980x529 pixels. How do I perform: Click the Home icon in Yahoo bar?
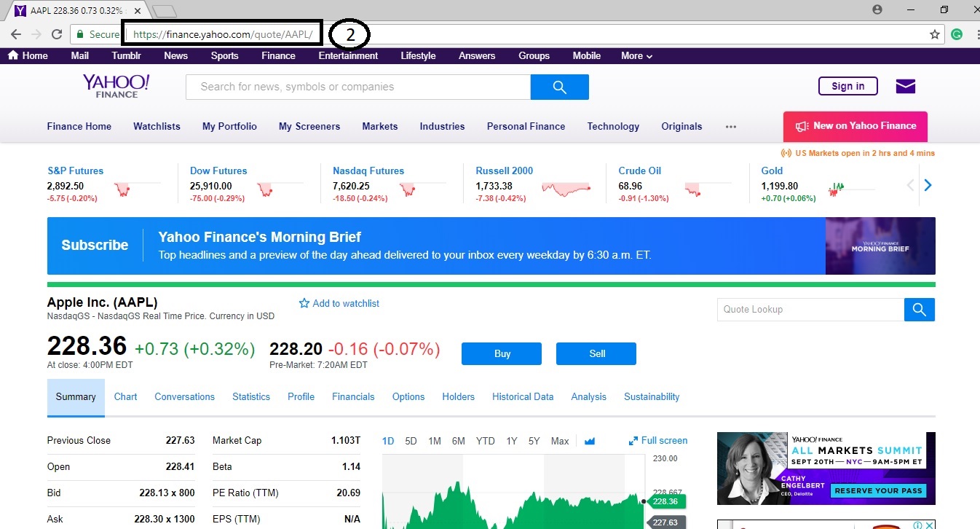click(x=14, y=55)
